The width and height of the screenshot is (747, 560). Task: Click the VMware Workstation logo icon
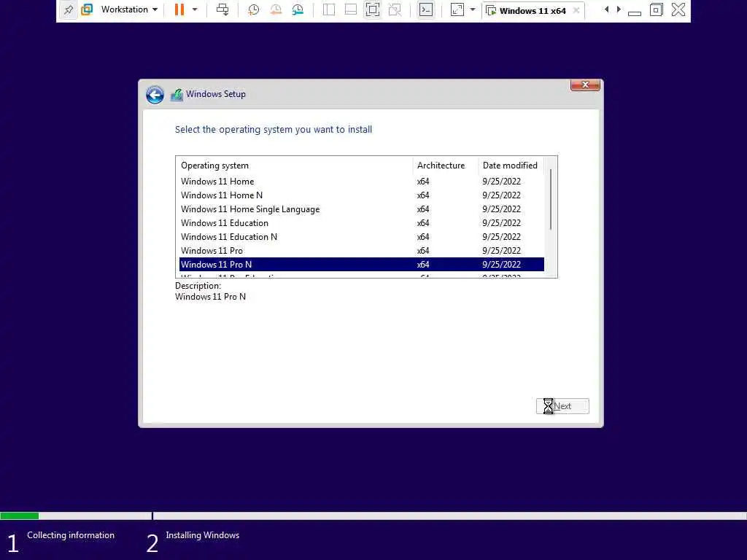point(87,9)
